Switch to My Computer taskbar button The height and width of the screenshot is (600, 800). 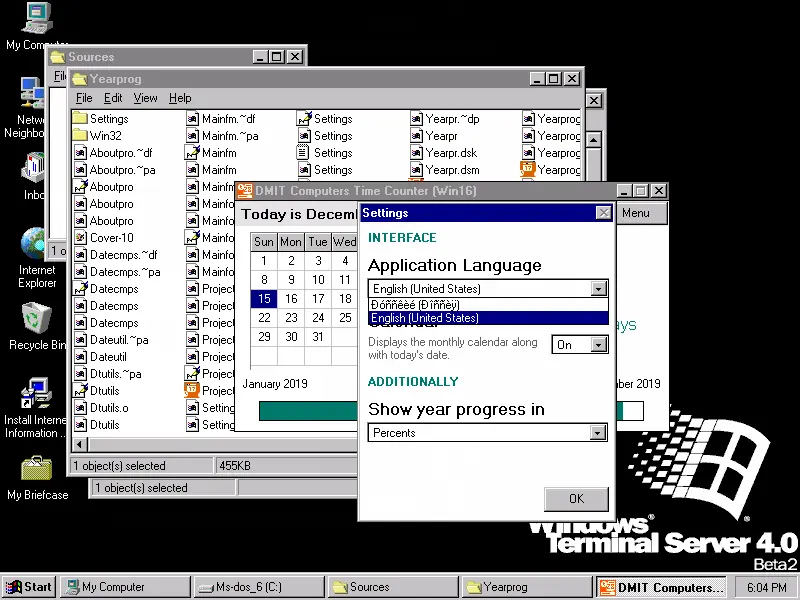(x=126, y=587)
